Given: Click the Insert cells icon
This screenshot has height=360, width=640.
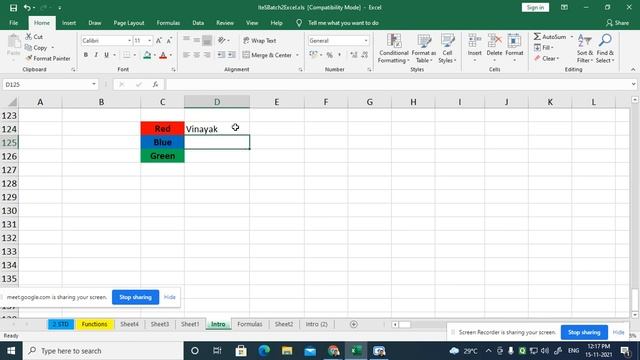Looking at the screenshot, I should point(475,41).
